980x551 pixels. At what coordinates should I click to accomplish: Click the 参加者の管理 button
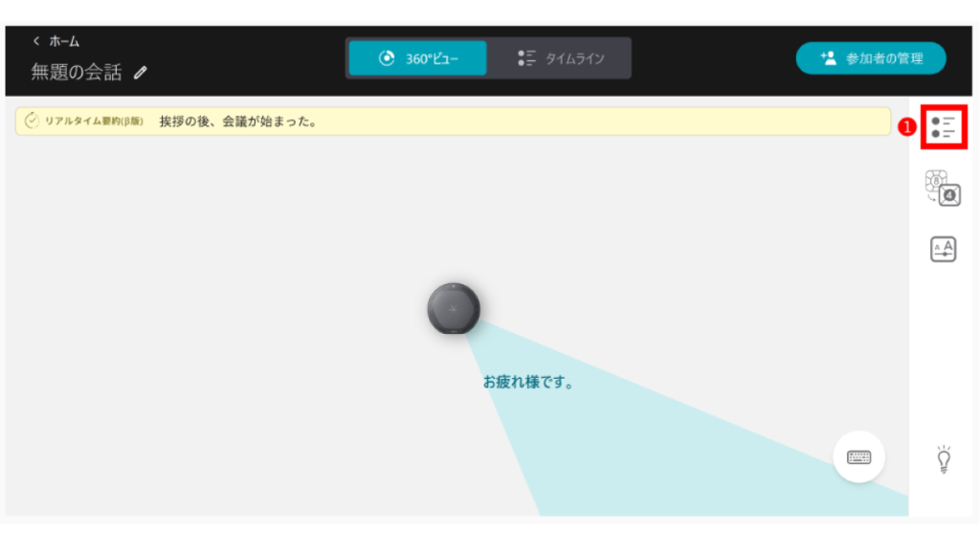pyautogui.click(x=871, y=58)
